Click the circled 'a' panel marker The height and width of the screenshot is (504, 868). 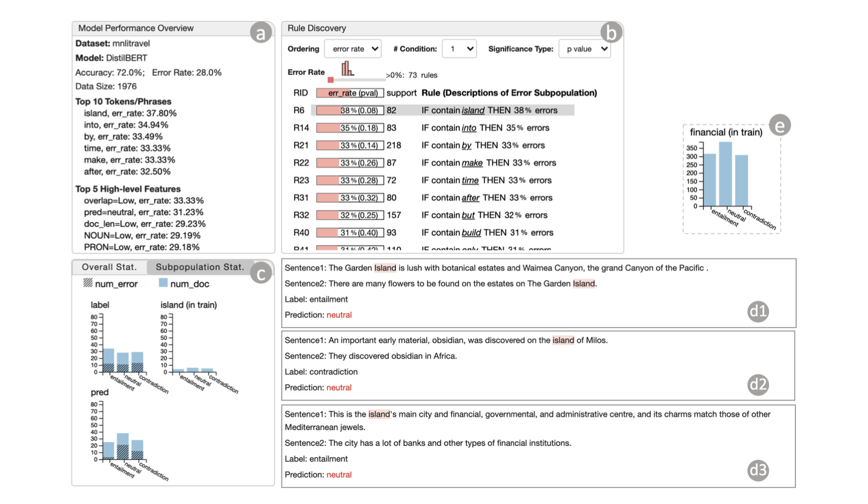coord(261,32)
